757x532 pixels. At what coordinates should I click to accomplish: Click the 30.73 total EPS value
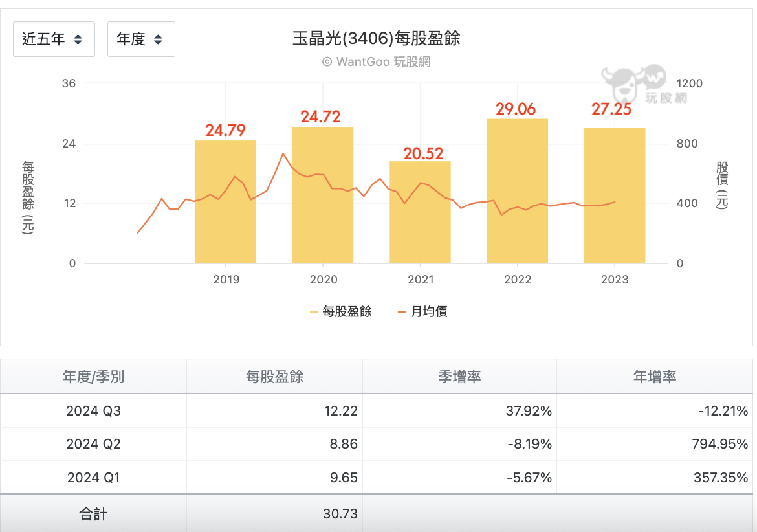tap(340, 514)
